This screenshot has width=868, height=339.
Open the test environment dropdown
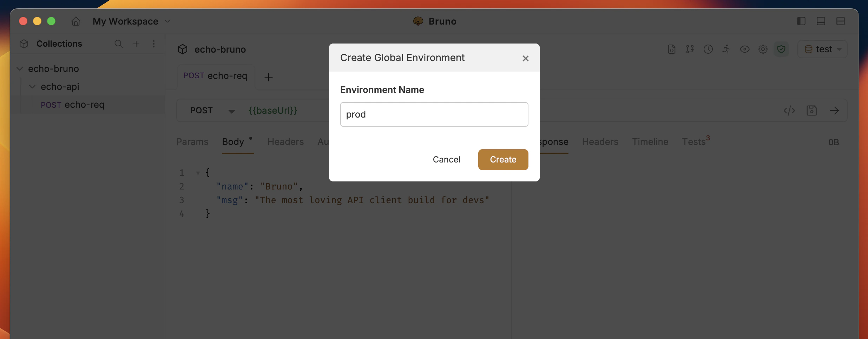coord(822,49)
